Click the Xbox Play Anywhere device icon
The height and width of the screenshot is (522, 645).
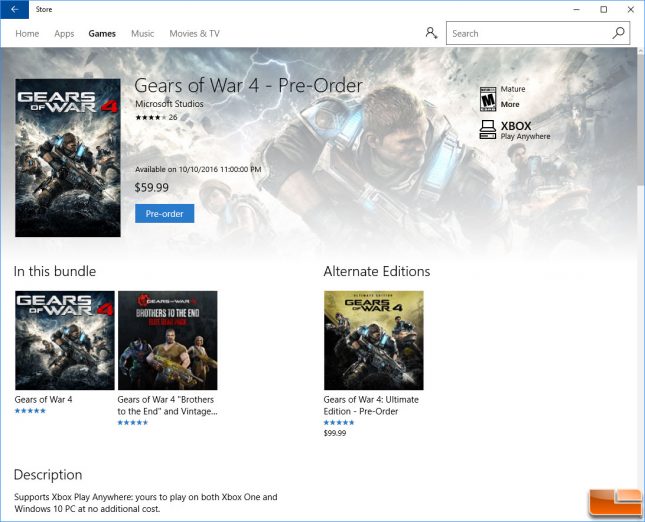488,130
